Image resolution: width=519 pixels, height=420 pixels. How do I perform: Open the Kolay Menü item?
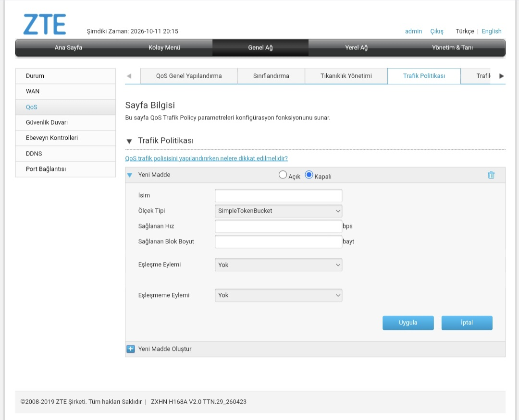164,48
